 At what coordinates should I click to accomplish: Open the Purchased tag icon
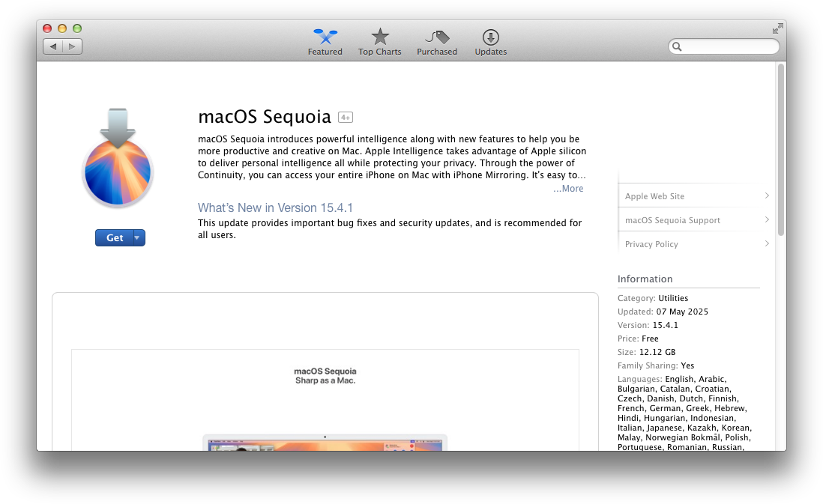[x=437, y=37]
